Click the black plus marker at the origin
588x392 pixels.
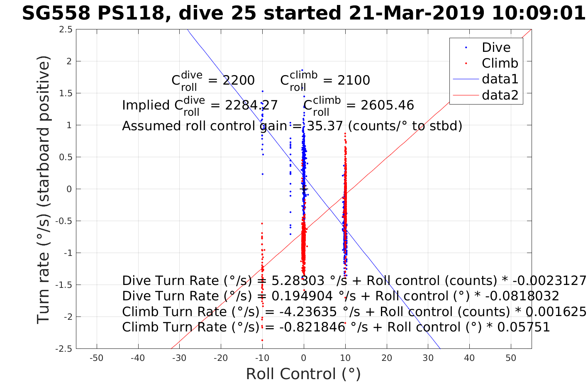[x=304, y=189]
